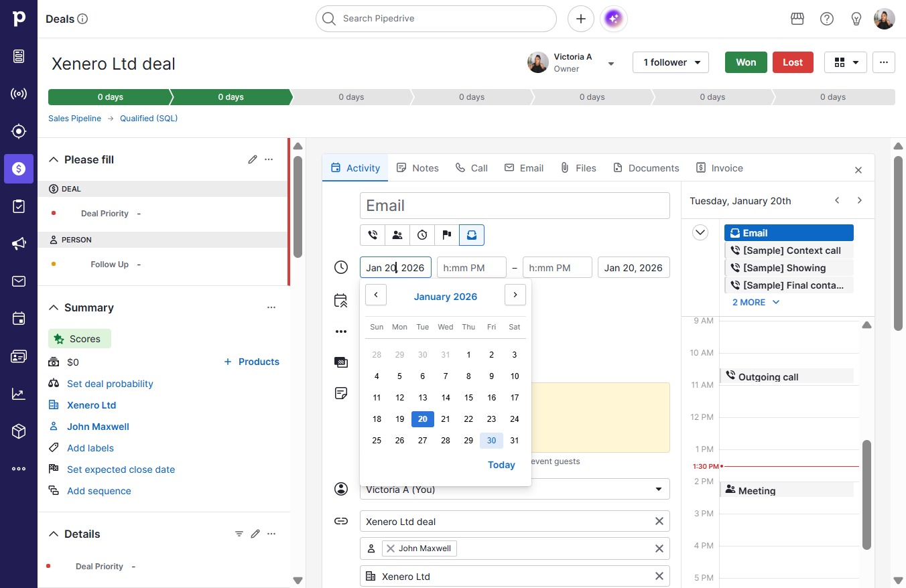Select the Email activity type

472,235
